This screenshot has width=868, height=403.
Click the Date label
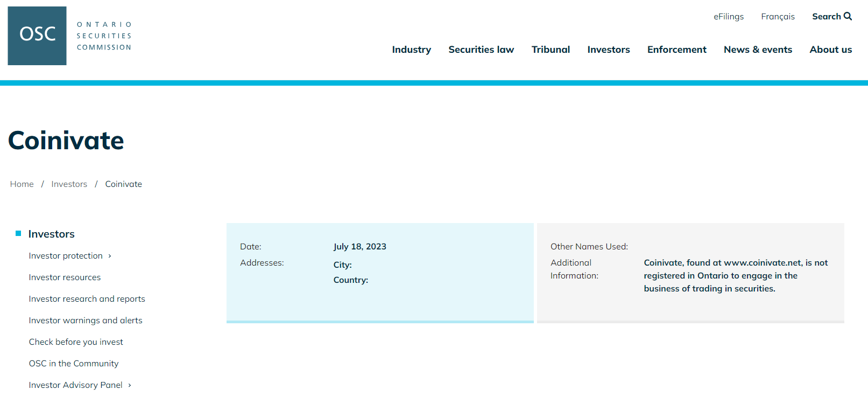(251, 247)
